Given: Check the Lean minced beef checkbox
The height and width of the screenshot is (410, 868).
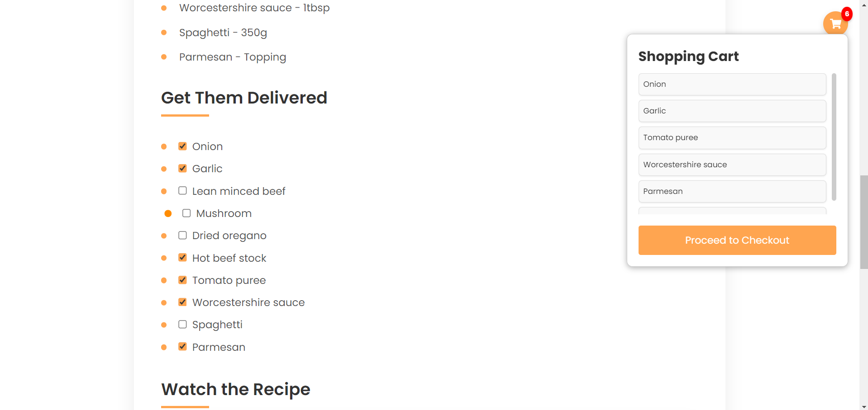Looking at the screenshot, I should pos(182,191).
